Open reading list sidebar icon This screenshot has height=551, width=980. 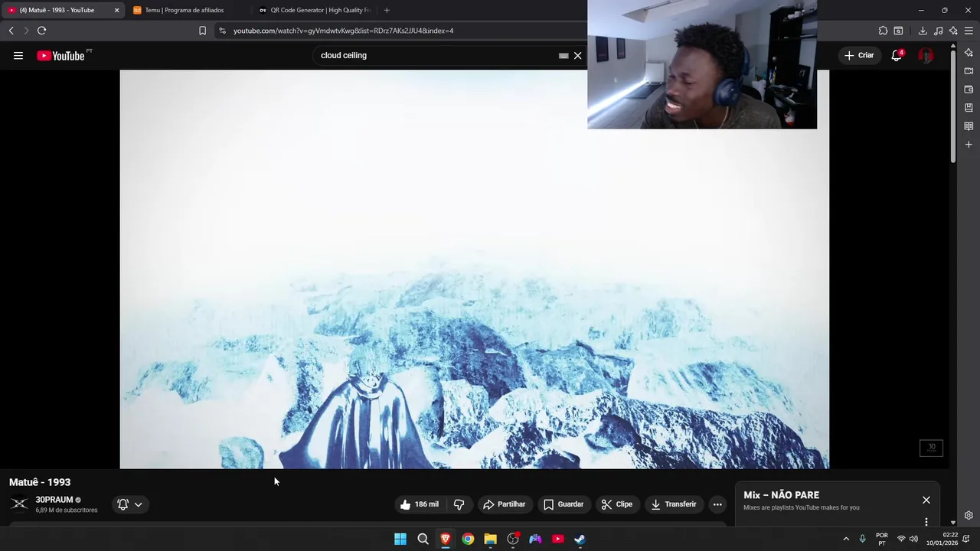[969, 126]
